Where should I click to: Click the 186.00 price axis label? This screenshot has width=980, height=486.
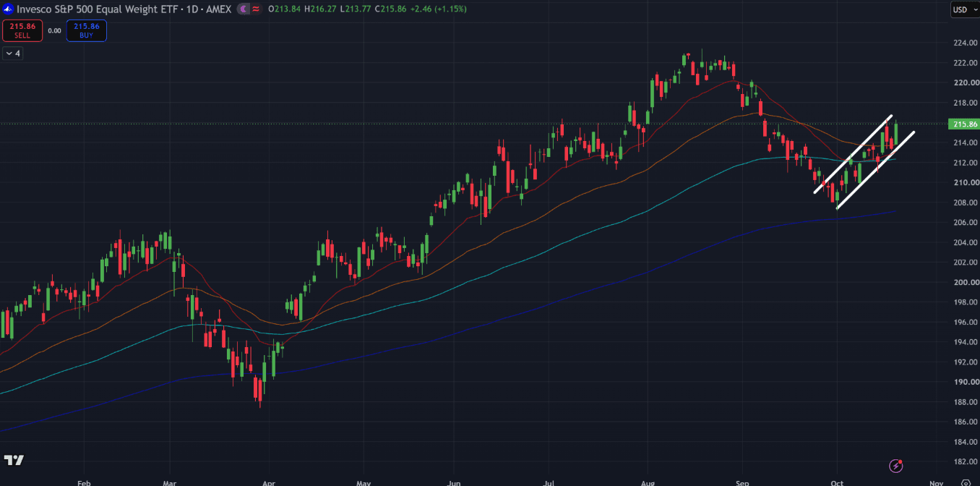965,422
